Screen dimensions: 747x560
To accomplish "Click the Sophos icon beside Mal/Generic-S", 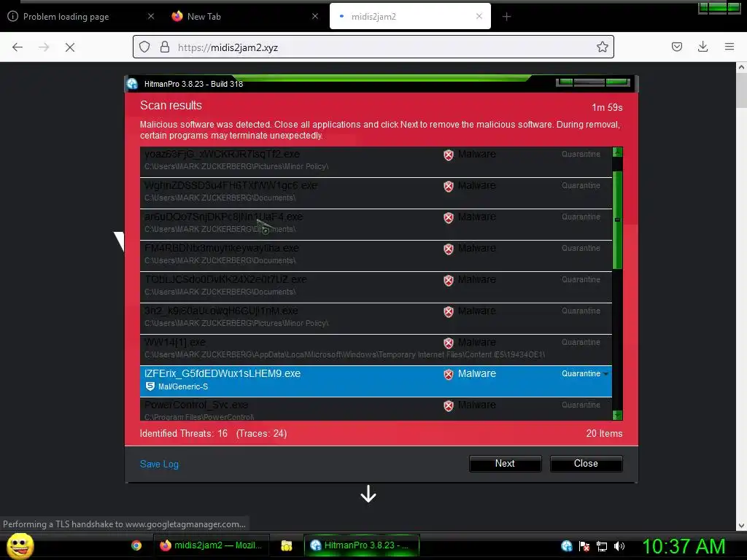I will tap(150, 386).
